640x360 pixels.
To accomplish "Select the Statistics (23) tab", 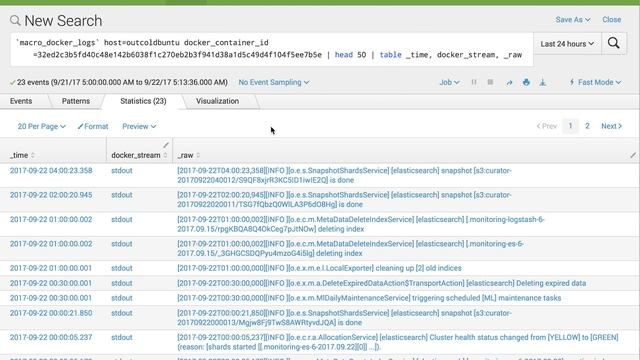I will tap(143, 101).
